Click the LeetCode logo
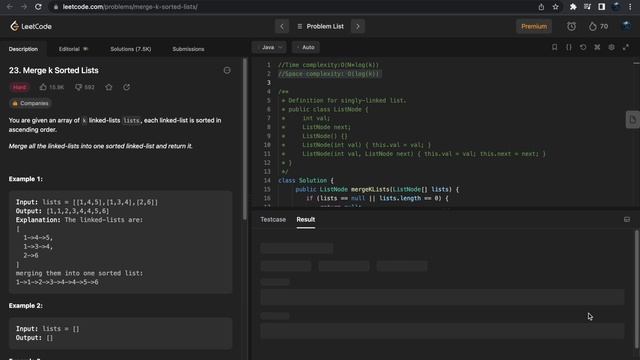 31,26
